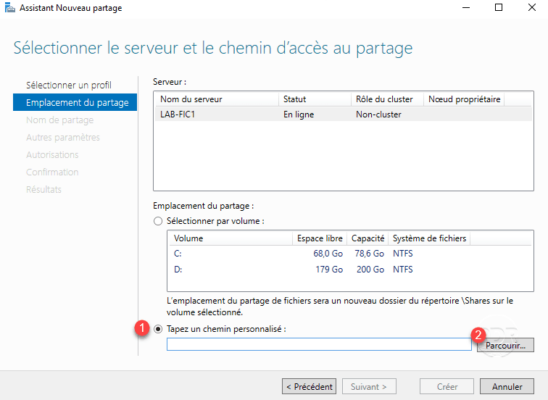Click the custom path input field

[319, 344]
